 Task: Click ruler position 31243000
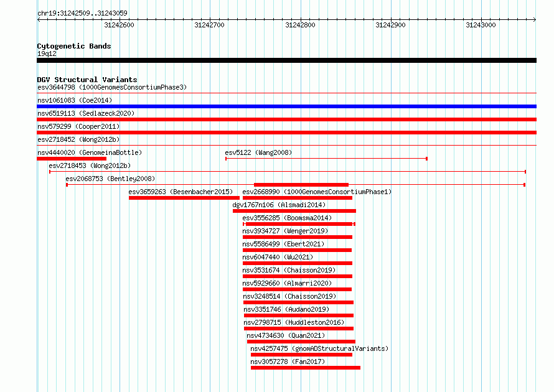coord(481,25)
